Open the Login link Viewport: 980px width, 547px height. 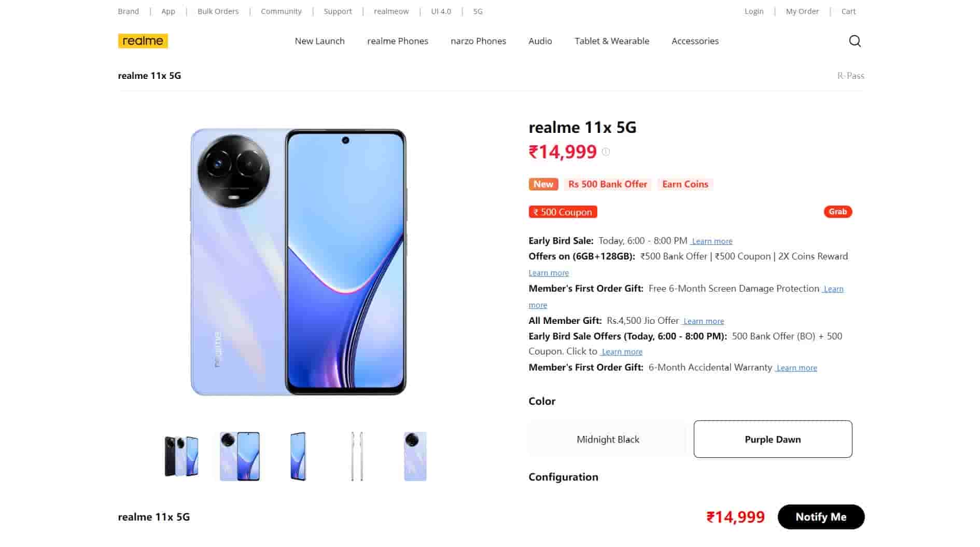pos(754,11)
